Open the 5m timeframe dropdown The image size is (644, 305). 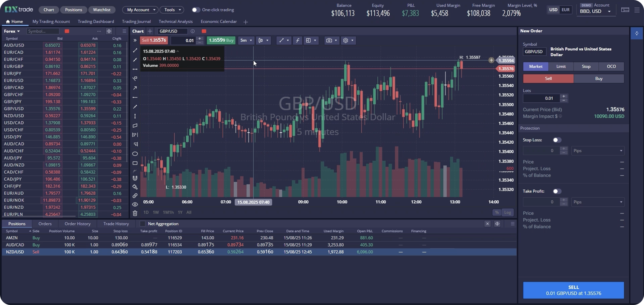coord(246,41)
